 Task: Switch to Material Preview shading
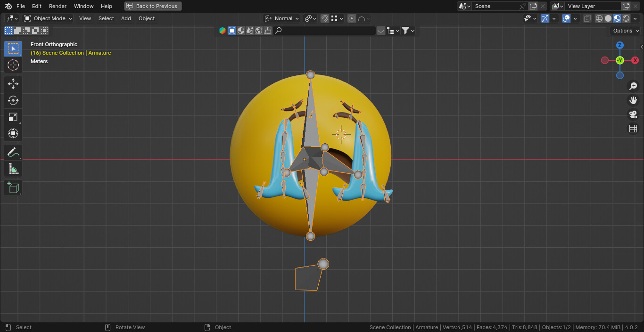[617, 18]
